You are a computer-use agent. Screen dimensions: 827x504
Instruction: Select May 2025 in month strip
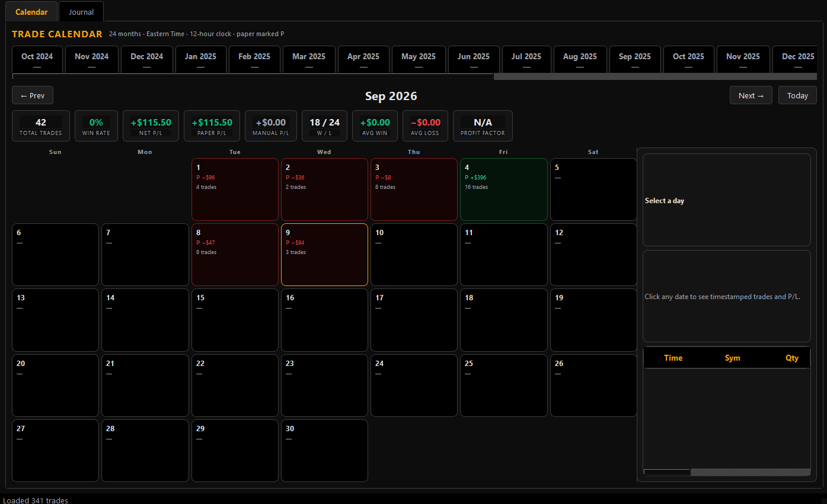point(419,60)
